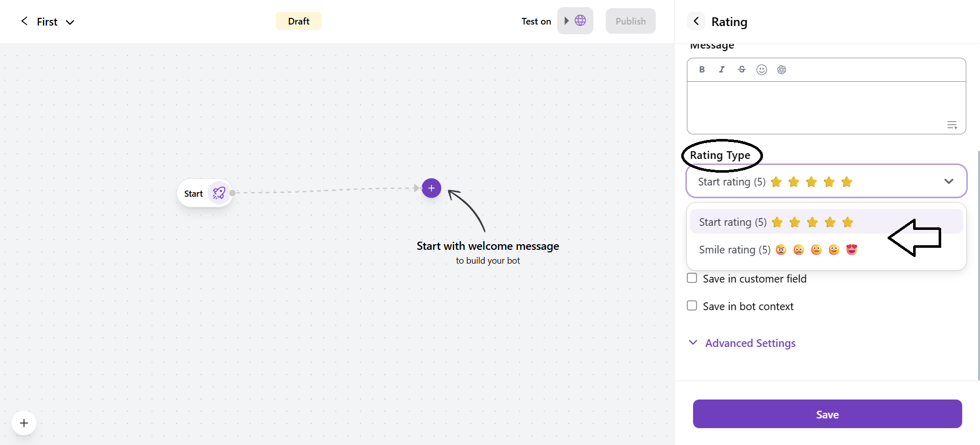
Task: Apply italic formatting in message editor
Action: pos(722,69)
